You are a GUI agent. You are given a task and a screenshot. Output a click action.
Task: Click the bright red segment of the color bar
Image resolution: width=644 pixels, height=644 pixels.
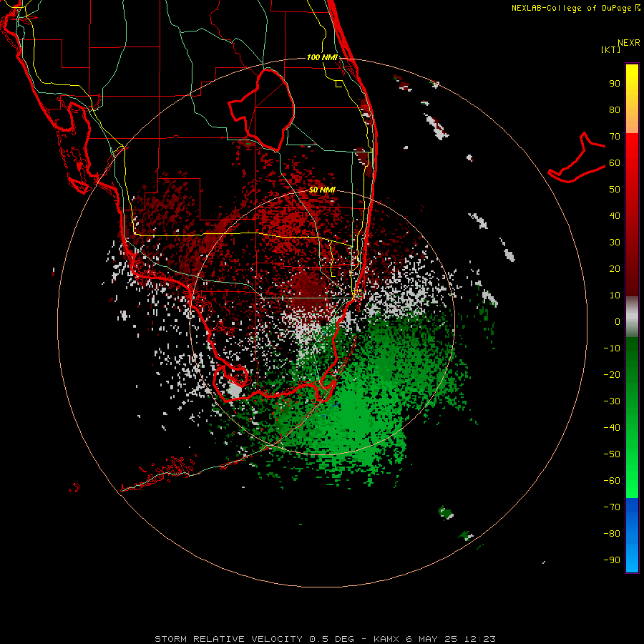click(x=632, y=165)
